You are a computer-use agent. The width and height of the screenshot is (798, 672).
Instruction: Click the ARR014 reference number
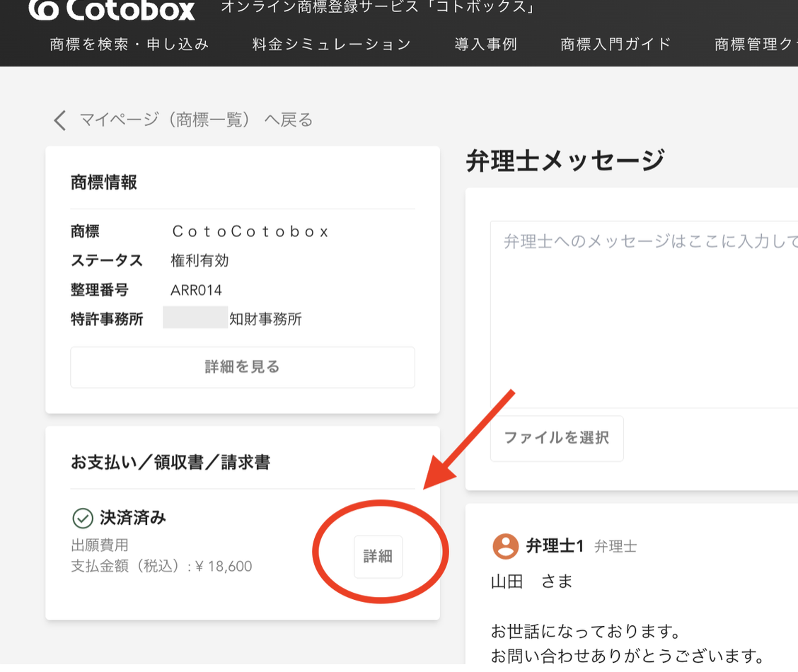click(196, 291)
